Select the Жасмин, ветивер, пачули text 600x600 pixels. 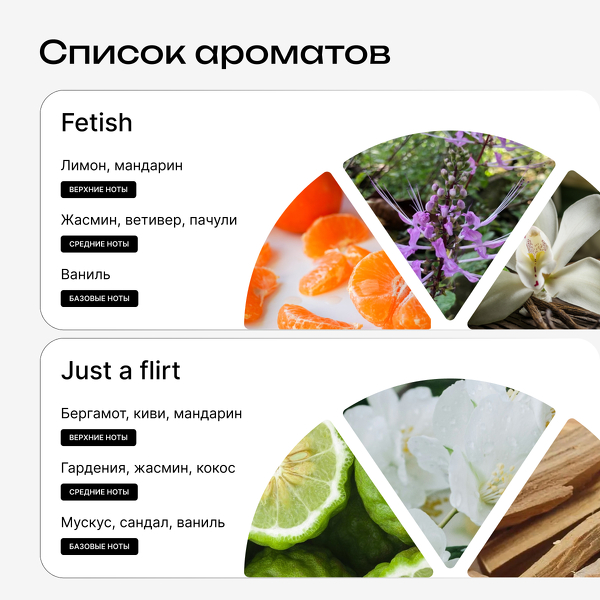point(149,220)
